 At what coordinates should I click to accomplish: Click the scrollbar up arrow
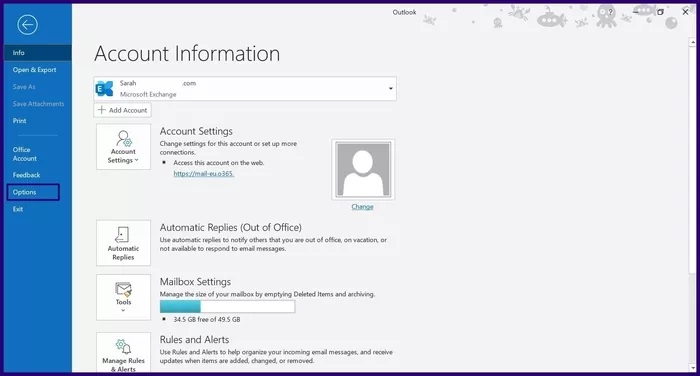[x=693, y=42]
